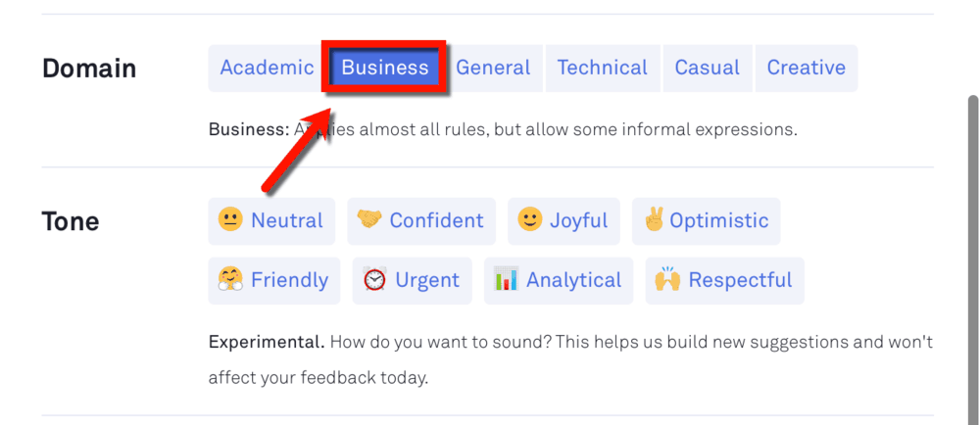Switch domain to Technical
Image resolution: width=980 pixels, height=425 pixels.
tap(603, 68)
